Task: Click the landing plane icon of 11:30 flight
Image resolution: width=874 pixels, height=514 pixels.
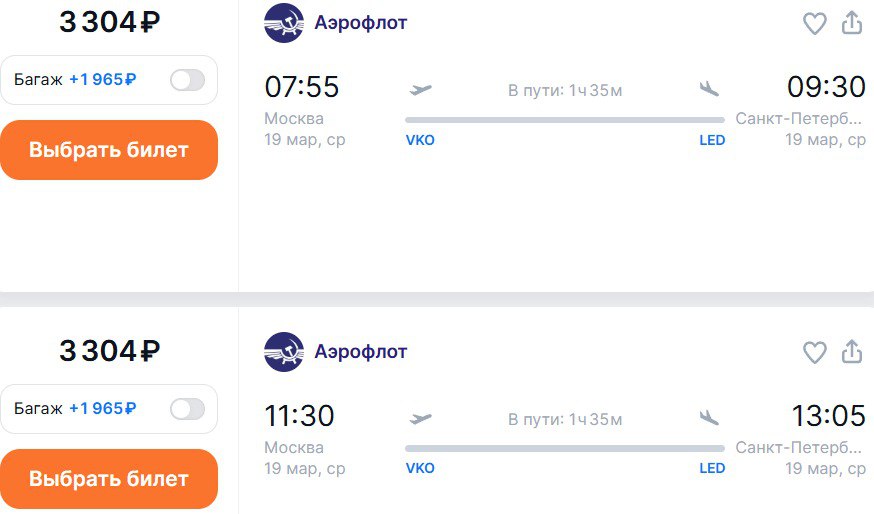Action: [x=709, y=417]
